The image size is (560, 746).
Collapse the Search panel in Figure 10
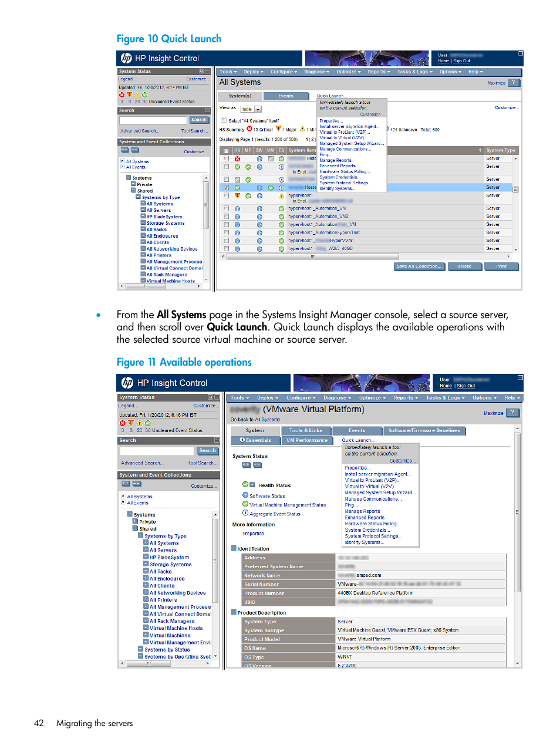207,110
